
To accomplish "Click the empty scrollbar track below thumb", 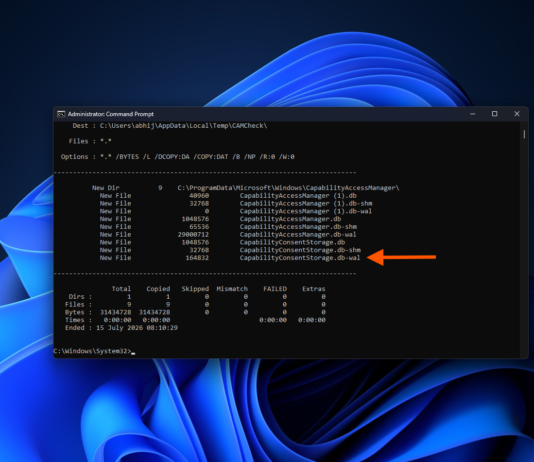I will tap(524, 245).
